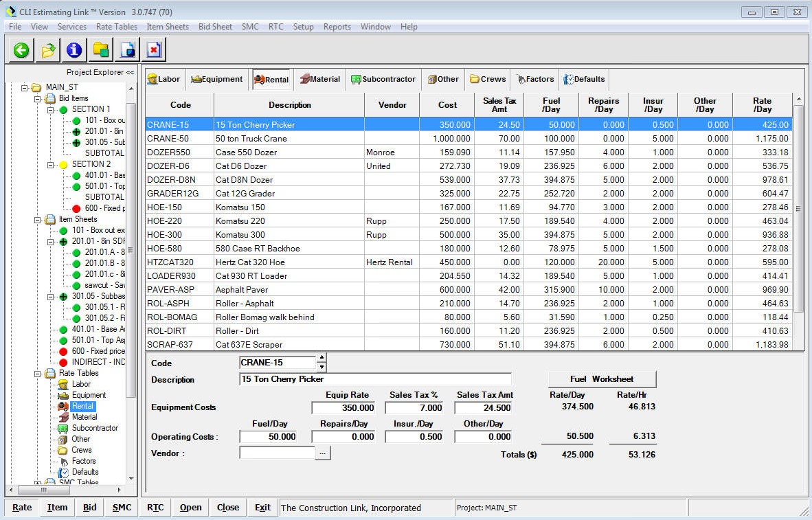Click the Material icon under Rate Tables
Viewport: 812px width, 520px height.
63,417
